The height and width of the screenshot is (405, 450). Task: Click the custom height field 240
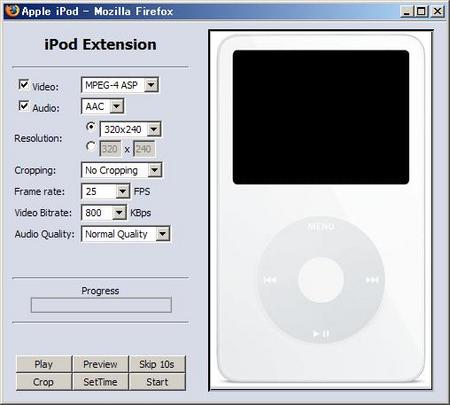pos(144,149)
